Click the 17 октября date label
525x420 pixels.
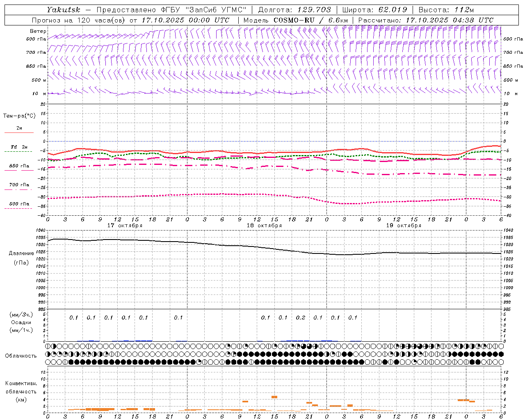click(x=125, y=226)
